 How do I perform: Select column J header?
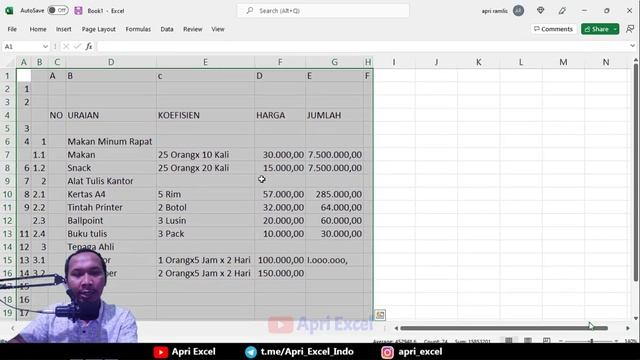436,62
